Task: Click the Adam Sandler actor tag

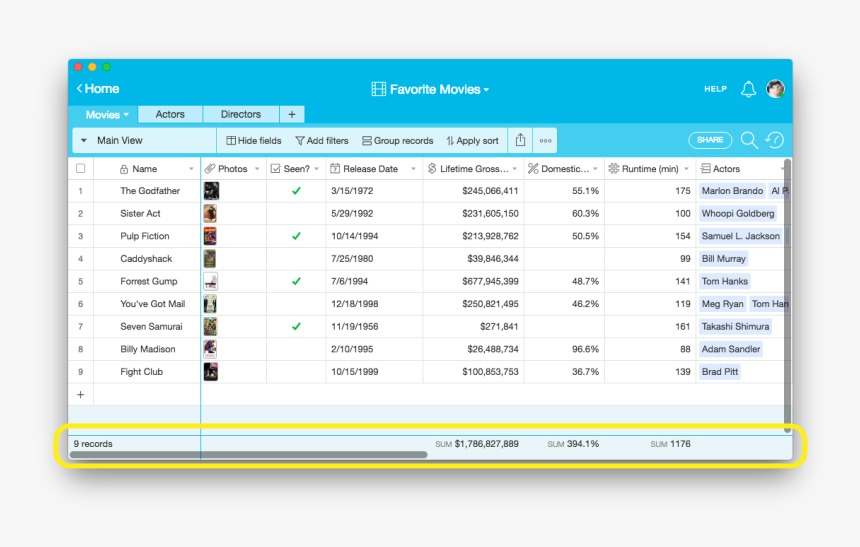Action: [731, 349]
